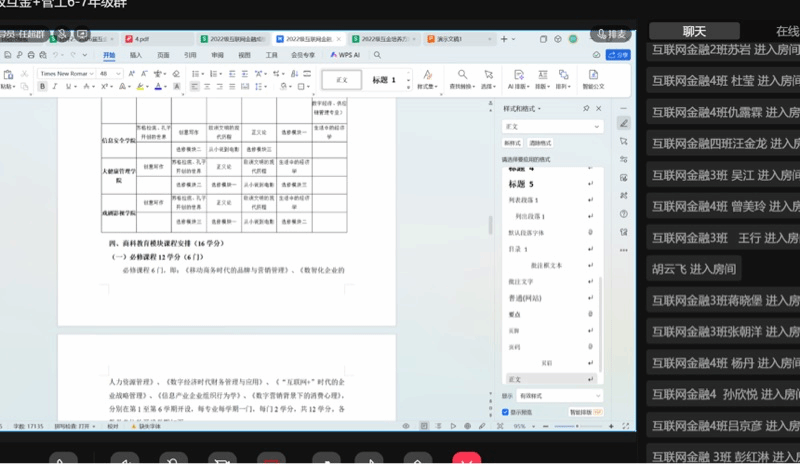Screen dimensions: 800x464
Task: Pin the Styles and Formatting panel
Action: click(586, 107)
